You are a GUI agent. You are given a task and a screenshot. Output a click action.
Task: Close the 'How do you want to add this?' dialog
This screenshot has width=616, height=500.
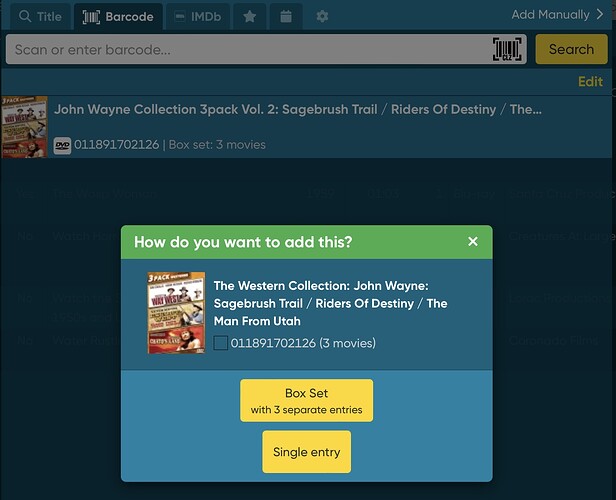click(x=473, y=242)
